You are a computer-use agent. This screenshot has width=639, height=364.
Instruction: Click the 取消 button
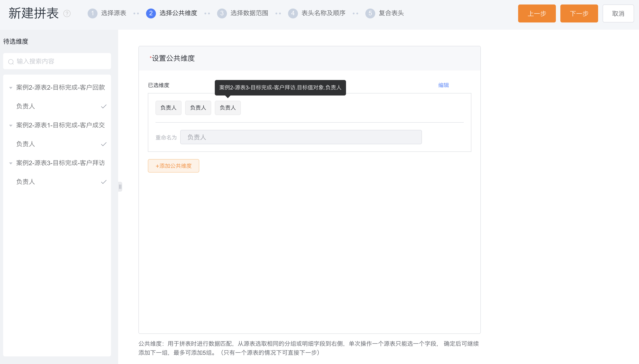(618, 13)
